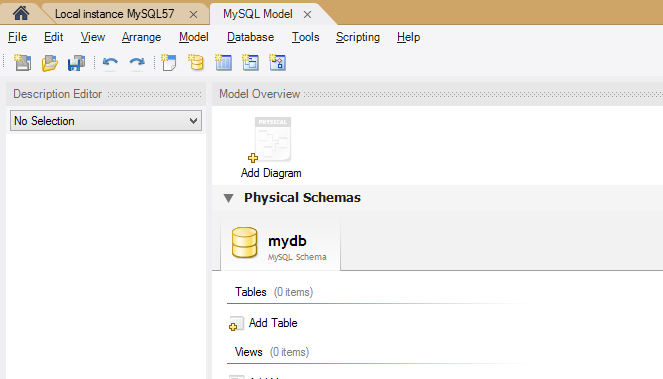Screen dimensions: 663x379
Task: Create a new routine from toolbar icon
Action: coord(277,63)
